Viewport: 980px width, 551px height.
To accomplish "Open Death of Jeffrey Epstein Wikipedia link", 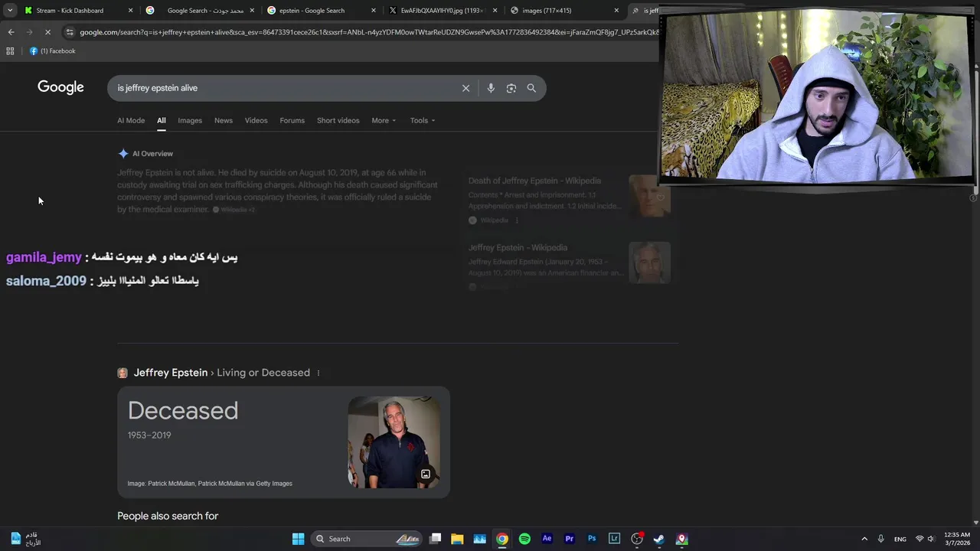I will coord(534,181).
